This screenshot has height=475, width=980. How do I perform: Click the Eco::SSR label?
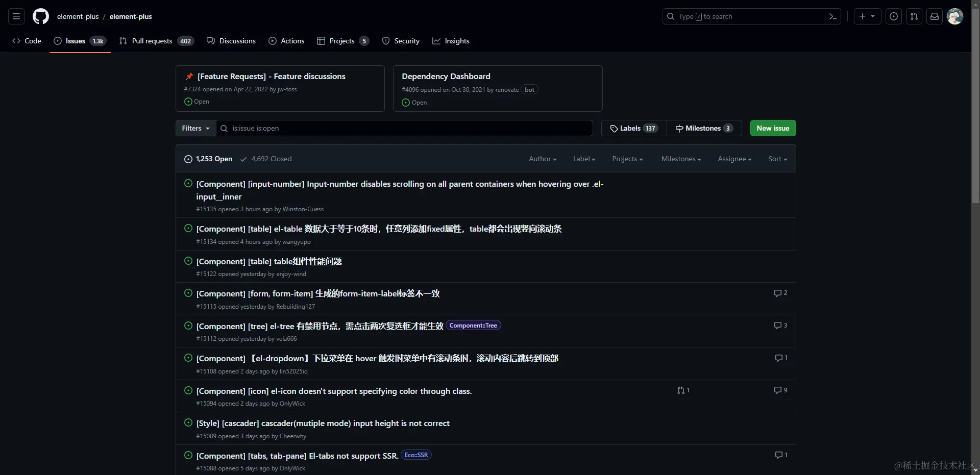click(x=416, y=455)
